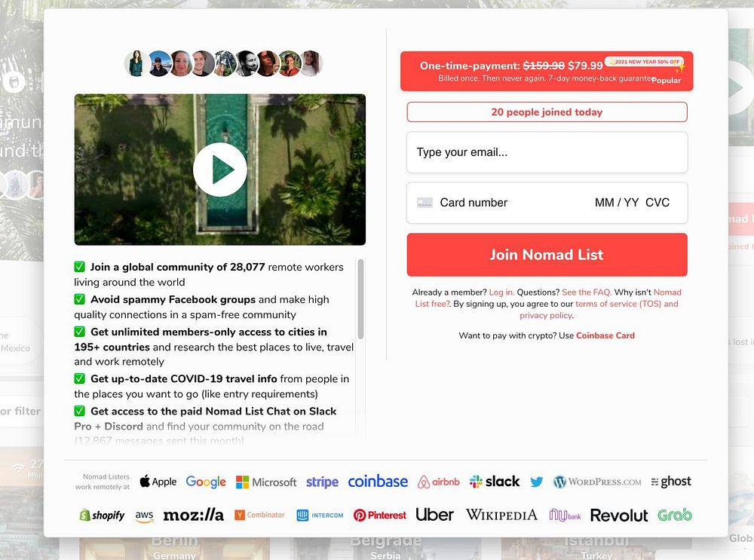Image resolution: width=754 pixels, height=560 pixels.
Task: Click the Join Nomad List button
Action: [x=547, y=255]
